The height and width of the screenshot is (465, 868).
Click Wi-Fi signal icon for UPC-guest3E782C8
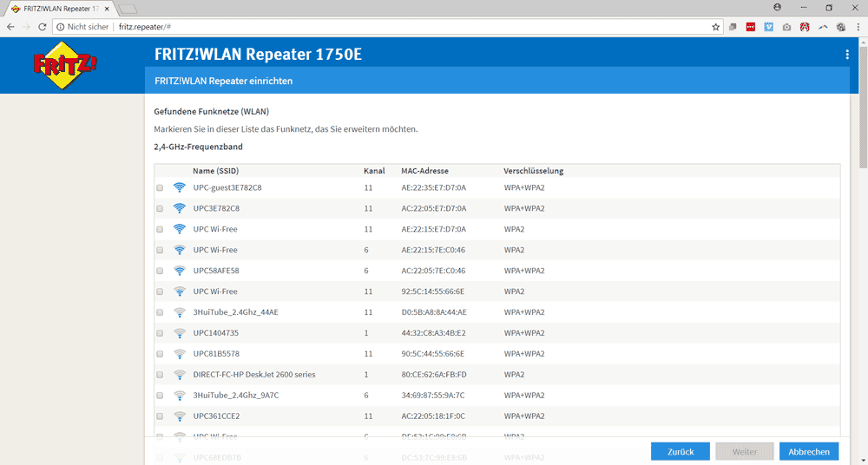pos(179,187)
